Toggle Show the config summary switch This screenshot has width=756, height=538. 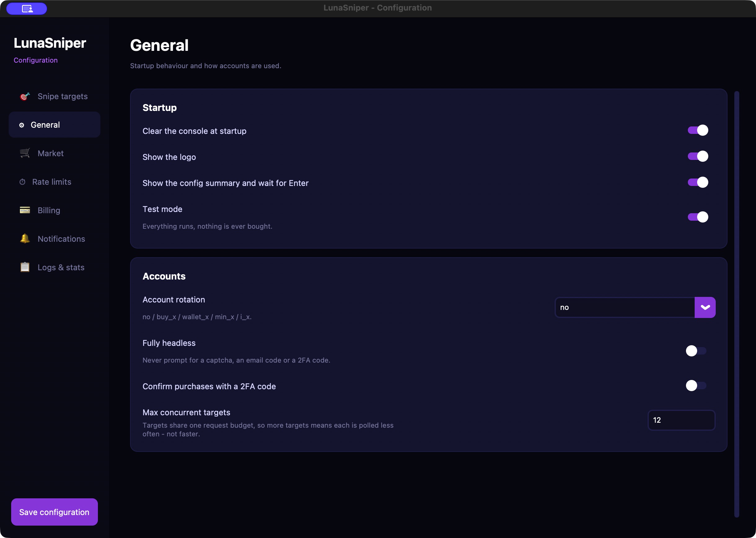click(x=698, y=182)
